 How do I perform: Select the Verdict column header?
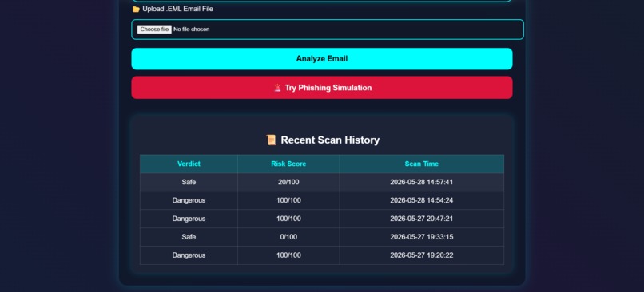pos(189,164)
